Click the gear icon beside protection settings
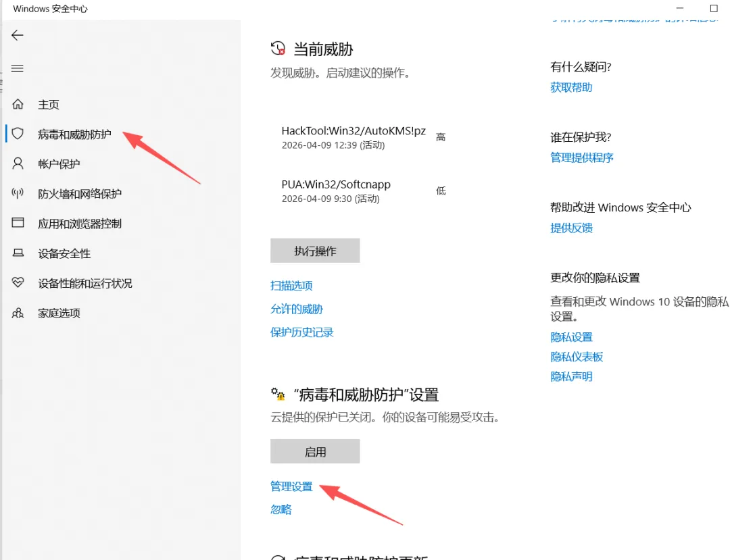Viewport: 730px width, 560px height. pos(278,394)
